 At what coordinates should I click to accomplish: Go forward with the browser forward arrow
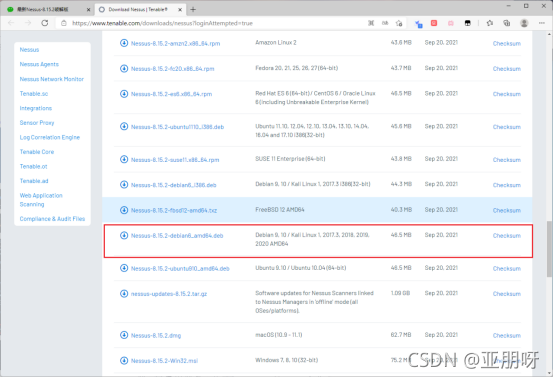pyautogui.click(x=28, y=23)
